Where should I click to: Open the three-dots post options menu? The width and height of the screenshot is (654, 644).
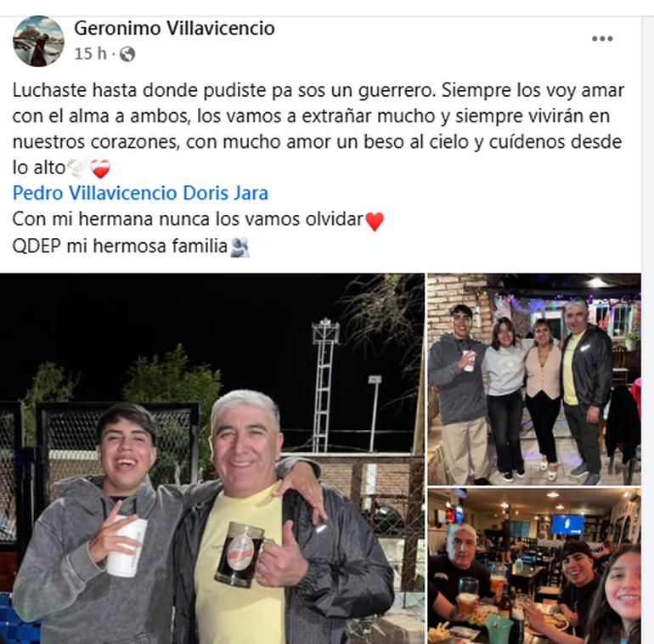pos(602,39)
